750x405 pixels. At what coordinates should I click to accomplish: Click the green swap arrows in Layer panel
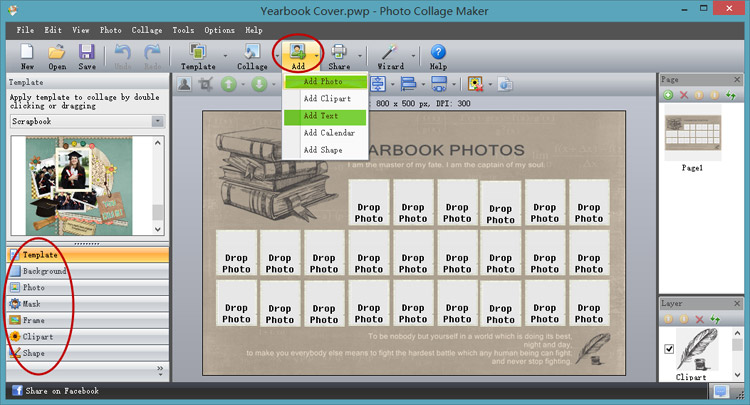click(715, 319)
